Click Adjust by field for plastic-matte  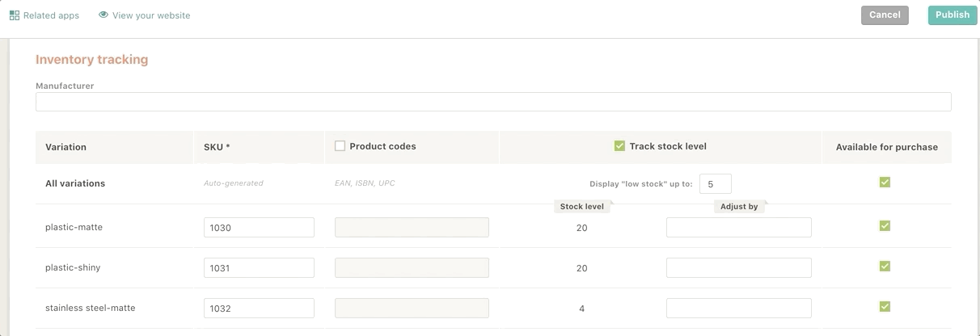point(739,228)
